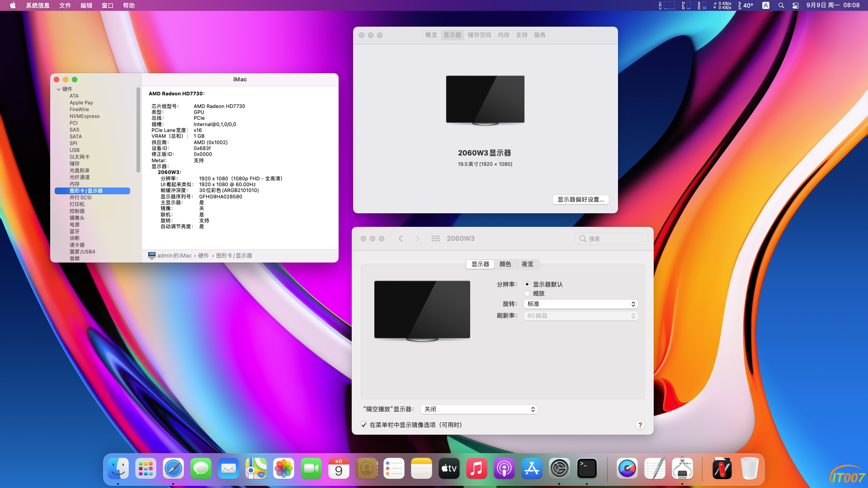868x488 pixels.
Task: Open 文件 menu in menu bar
Action: coord(65,5)
